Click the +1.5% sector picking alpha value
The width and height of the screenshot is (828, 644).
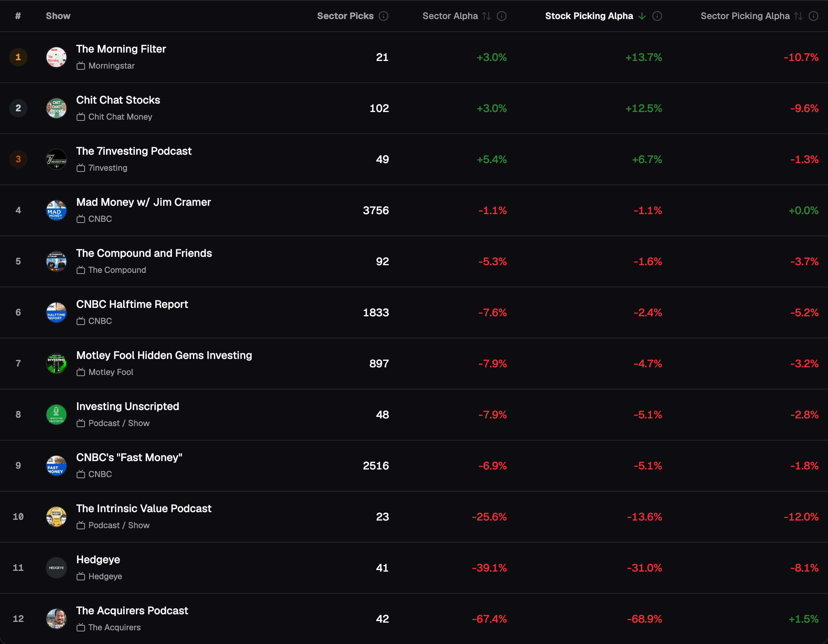click(804, 619)
